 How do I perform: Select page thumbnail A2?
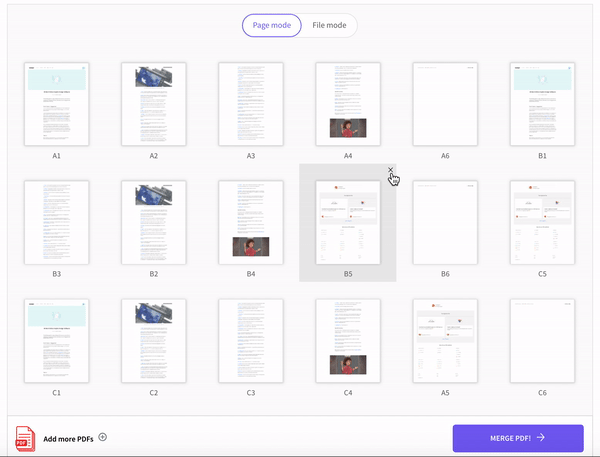pos(154,104)
